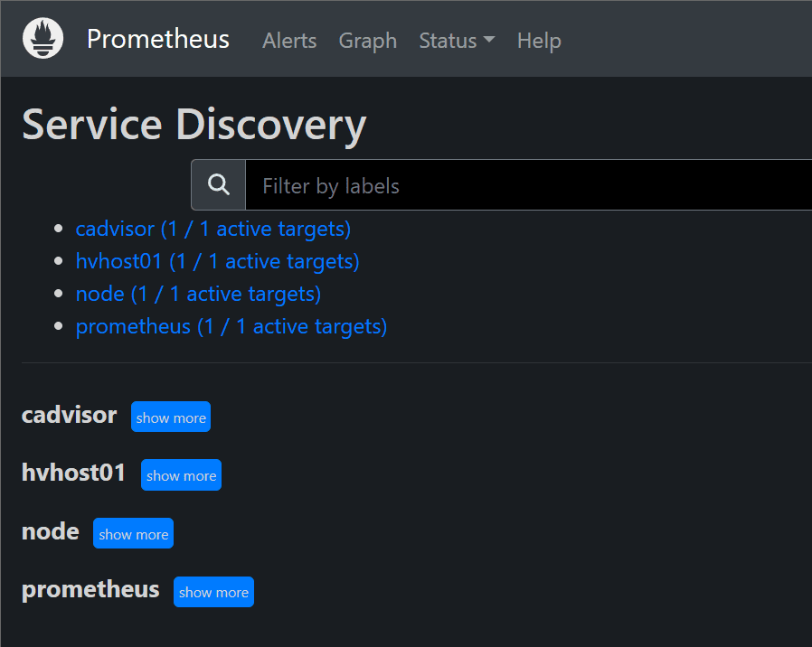Jump to node active targets link
Image resolution: width=812 pixels, height=647 pixels.
(198, 294)
